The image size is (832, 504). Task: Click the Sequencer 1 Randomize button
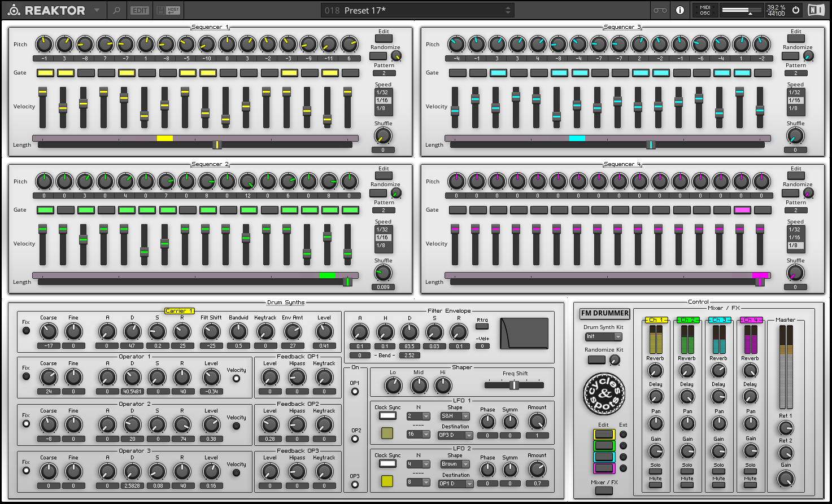click(378, 55)
